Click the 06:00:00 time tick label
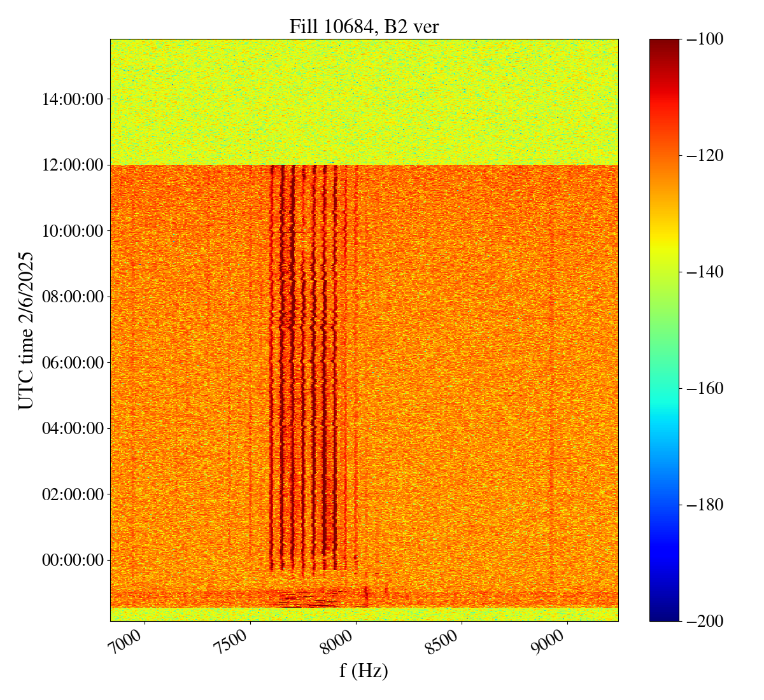This screenshot has height=700, width=764. (x=73, y=363)
